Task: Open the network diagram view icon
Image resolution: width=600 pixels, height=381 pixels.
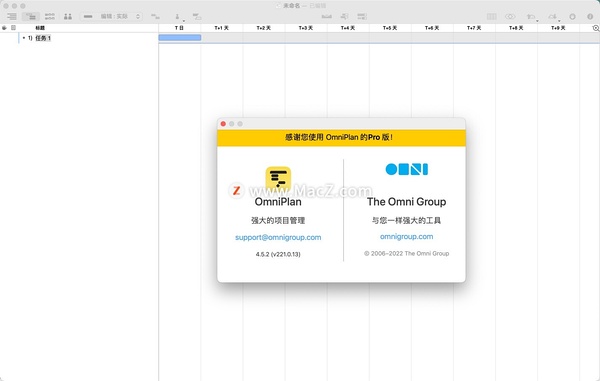Action: coord(50,16)
